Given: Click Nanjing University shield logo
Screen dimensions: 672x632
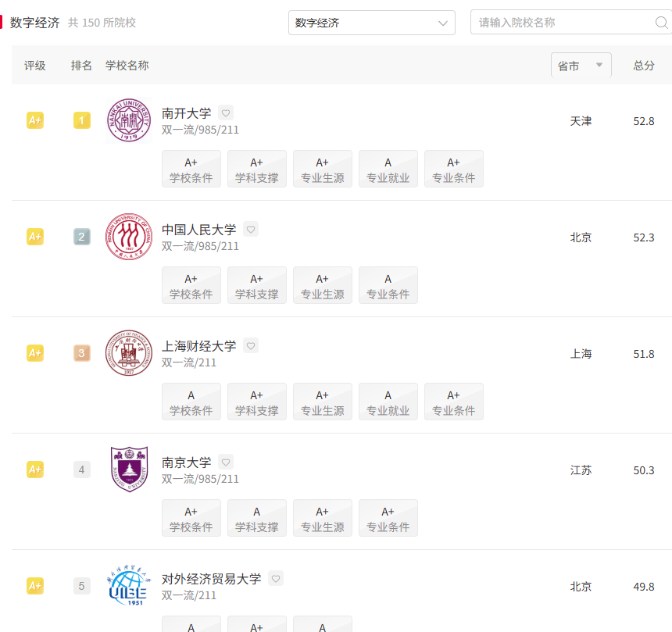Looking at the screenshot, I should pos(129,470).
